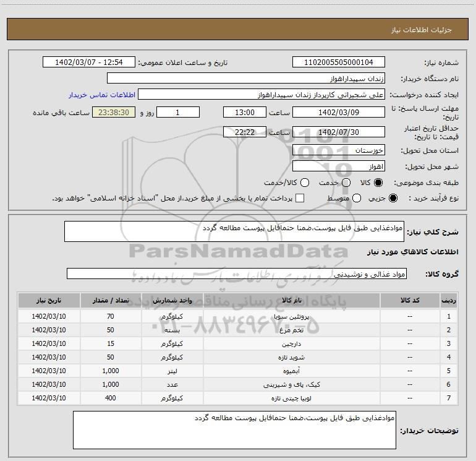This screenshot has height=461, width=476.
Task: Select the کالا radio button
Action: coord(378,183)
